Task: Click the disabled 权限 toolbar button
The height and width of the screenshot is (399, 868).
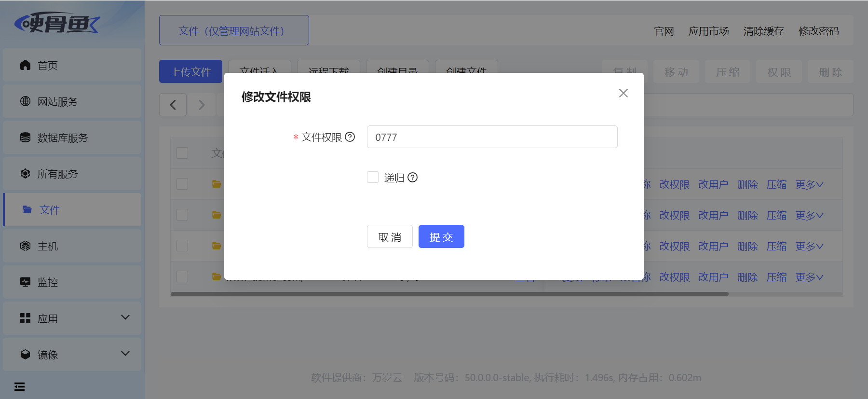Action: (x=779, y=72)
